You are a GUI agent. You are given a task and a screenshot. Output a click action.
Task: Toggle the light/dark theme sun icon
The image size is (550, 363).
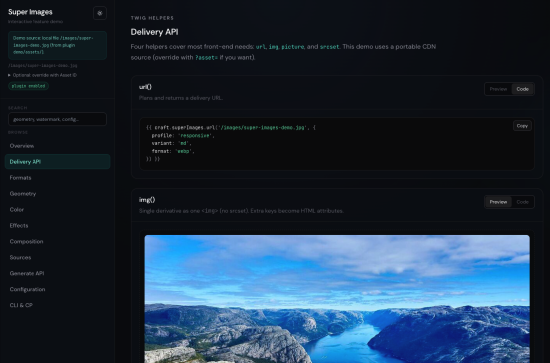pos(100,13)
